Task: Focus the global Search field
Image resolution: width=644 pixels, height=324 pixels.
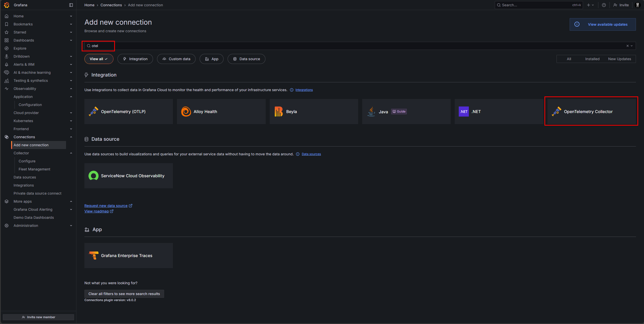Action: [x=539, y=5]
